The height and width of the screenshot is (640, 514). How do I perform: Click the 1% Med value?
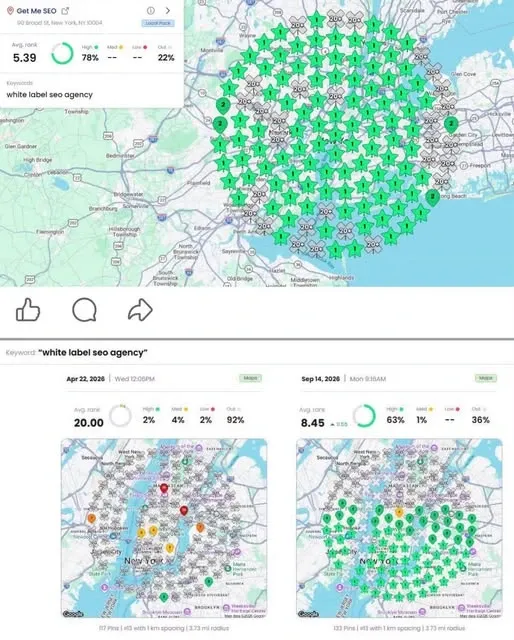(x=422, y=420)
